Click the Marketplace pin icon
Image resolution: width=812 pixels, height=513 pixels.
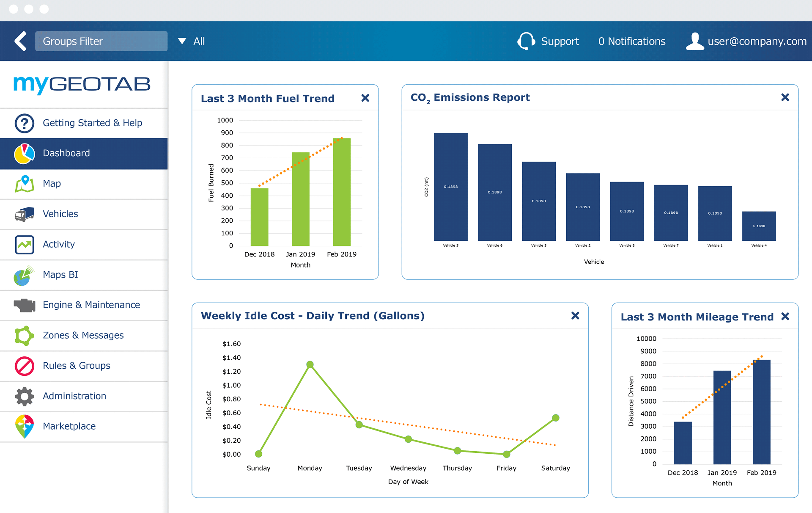[24, 426]
